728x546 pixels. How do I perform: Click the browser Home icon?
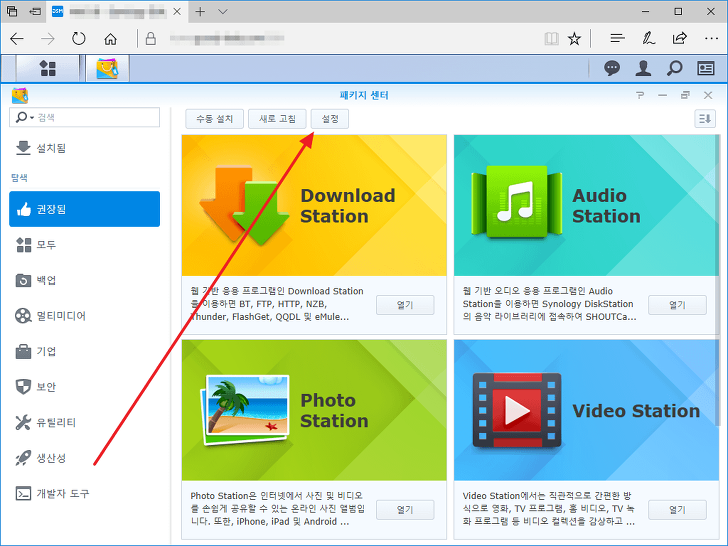pos(110,39)
